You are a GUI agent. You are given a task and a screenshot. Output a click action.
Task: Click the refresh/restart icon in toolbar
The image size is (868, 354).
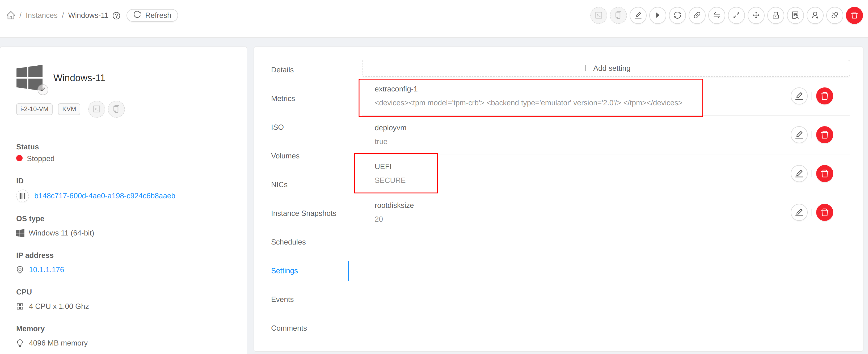[677, 15]
